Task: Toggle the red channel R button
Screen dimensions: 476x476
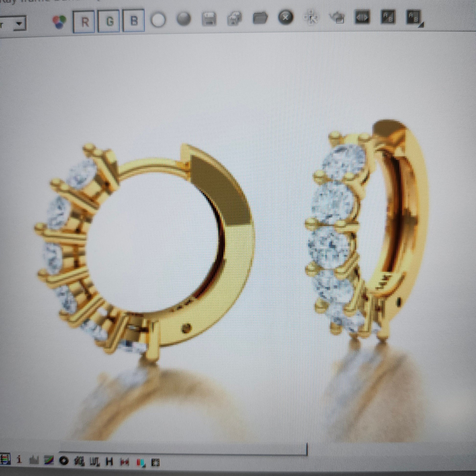Action: coord(84,22)
